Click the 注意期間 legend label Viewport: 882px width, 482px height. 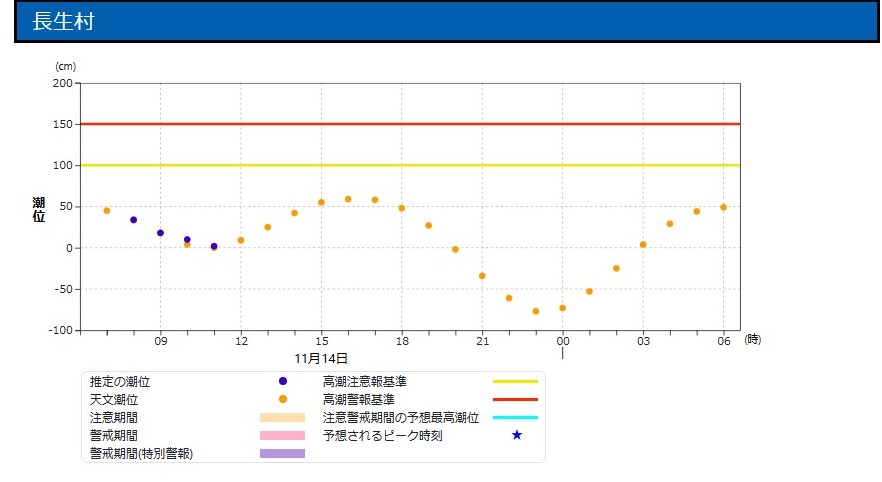(114, 418)
